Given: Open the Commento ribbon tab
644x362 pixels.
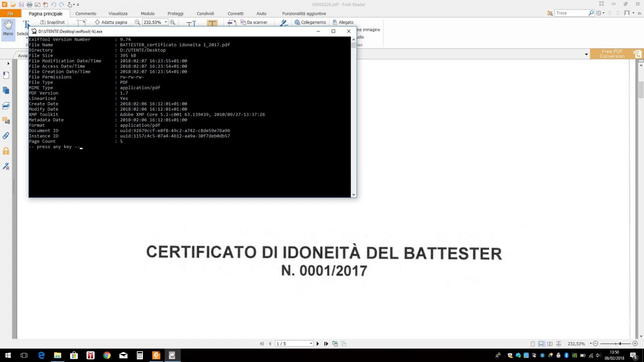Looking at the screenshot, I should coord(86,14).
